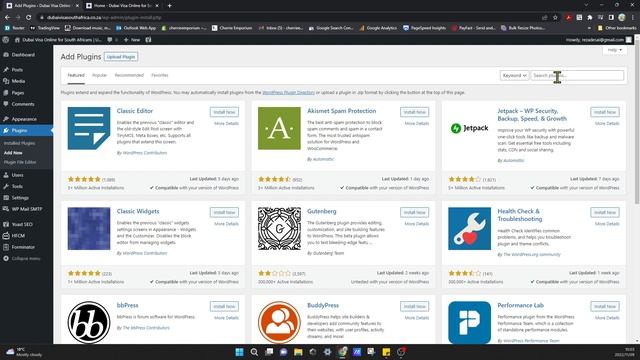This screenshot has height=360, width=640.
Task: Install the Akismet Spam Protection plugin
Action: 414,112
